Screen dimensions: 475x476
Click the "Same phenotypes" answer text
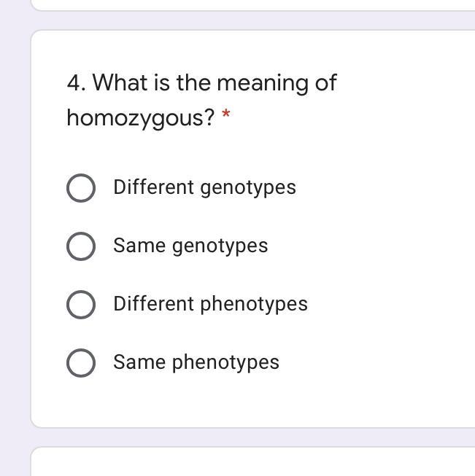(x=196, y=362)
